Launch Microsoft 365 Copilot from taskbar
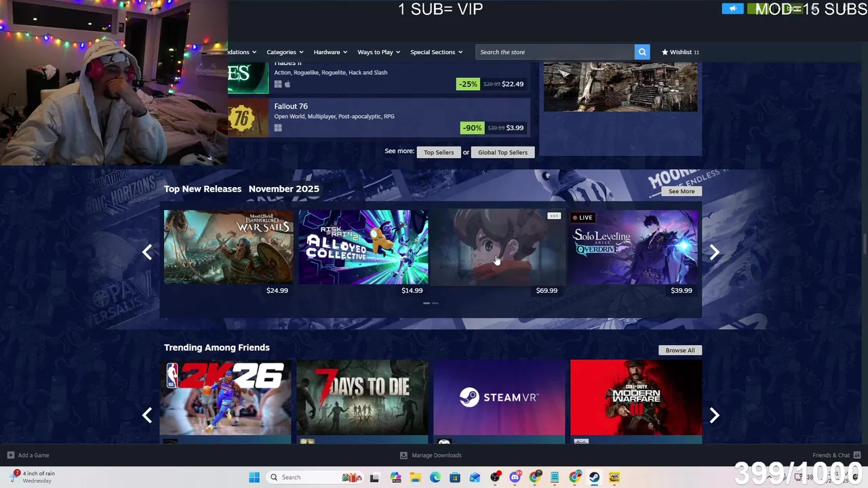The image size is (868, 488). point(395,477)
